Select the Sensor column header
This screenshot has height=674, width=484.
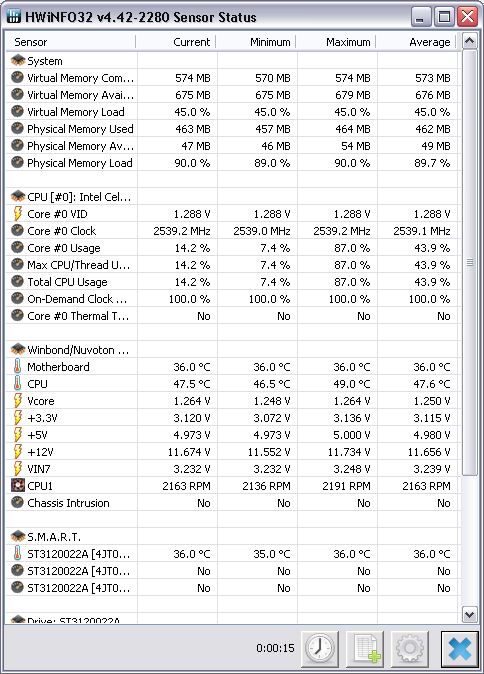point(71,42)
